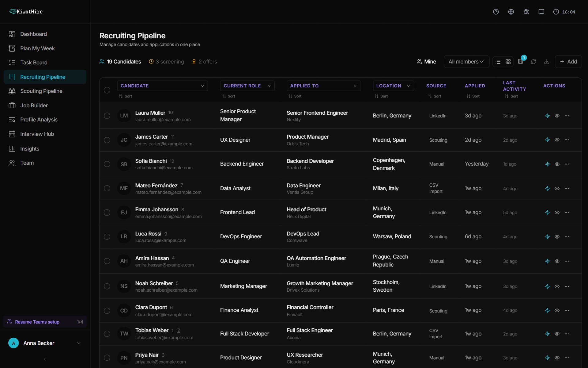Open the chat feedback icon
The height and width of the screenshot is (368, 588).
[541, 12]
